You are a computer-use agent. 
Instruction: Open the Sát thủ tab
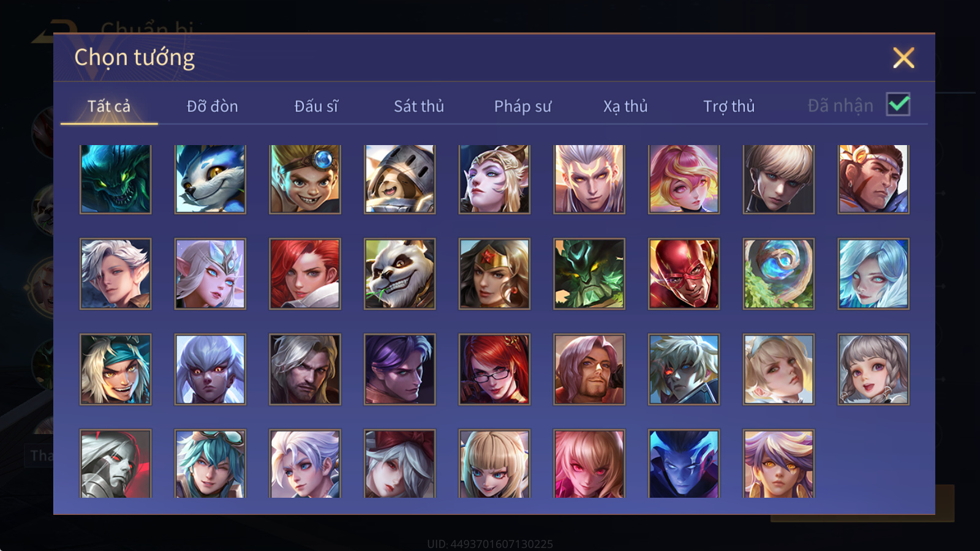click(x=419, y=107)
